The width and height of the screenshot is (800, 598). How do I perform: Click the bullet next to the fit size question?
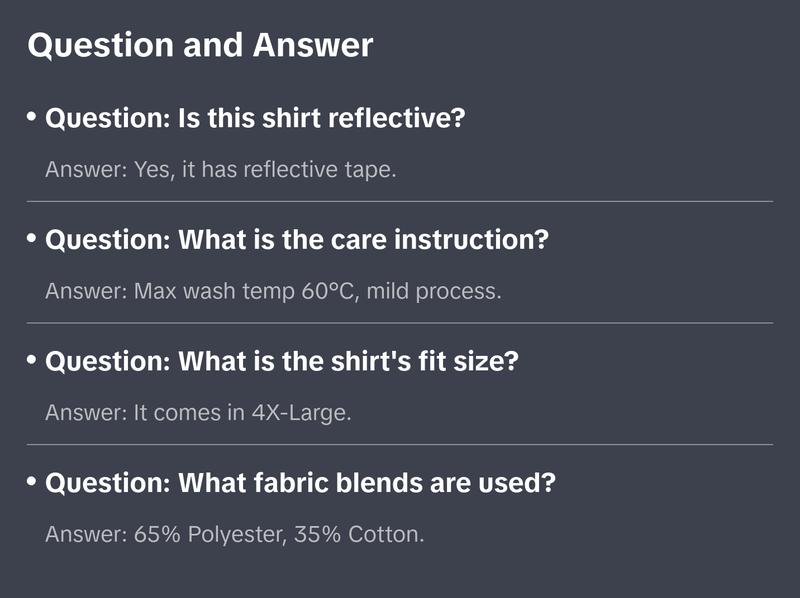point(32,360)
